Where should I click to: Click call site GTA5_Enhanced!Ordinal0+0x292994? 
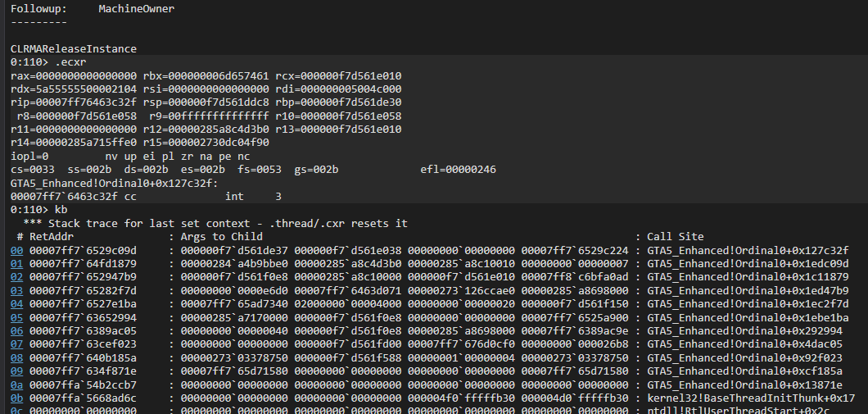pyautogui.click(x=744, y=331)
